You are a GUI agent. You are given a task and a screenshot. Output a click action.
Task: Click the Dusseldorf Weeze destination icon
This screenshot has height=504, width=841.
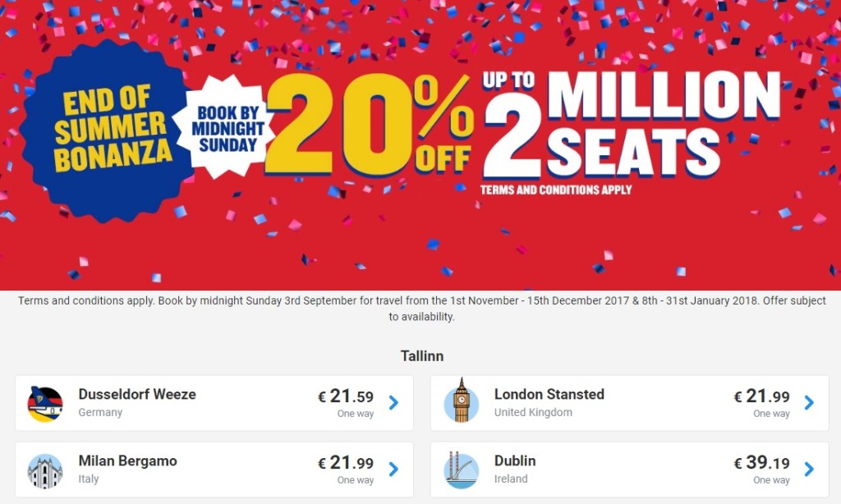[x=45, y=403]
